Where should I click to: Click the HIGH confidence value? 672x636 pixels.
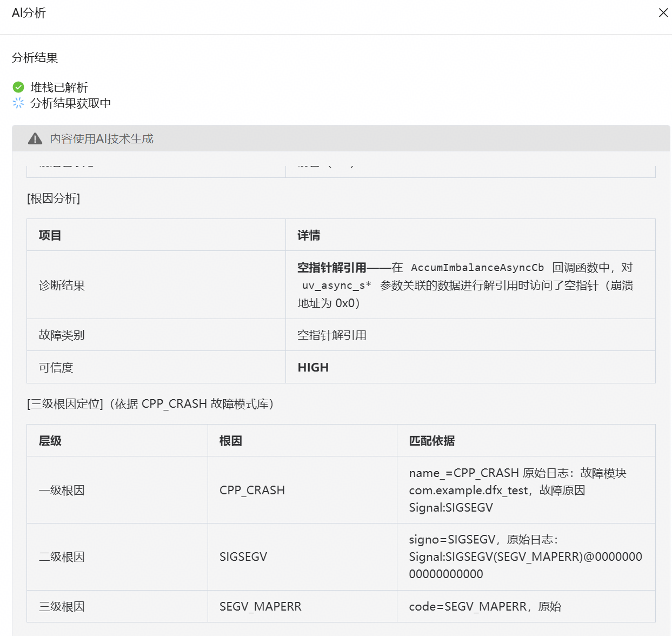pyautogui.click(x=313, y=367)
